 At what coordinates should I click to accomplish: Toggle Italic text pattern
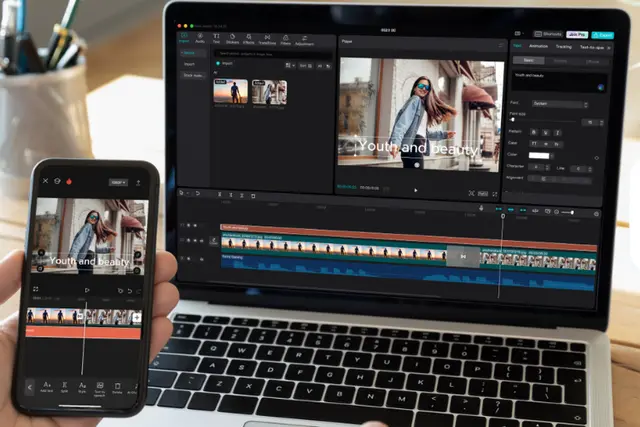[x=558, y=133]
